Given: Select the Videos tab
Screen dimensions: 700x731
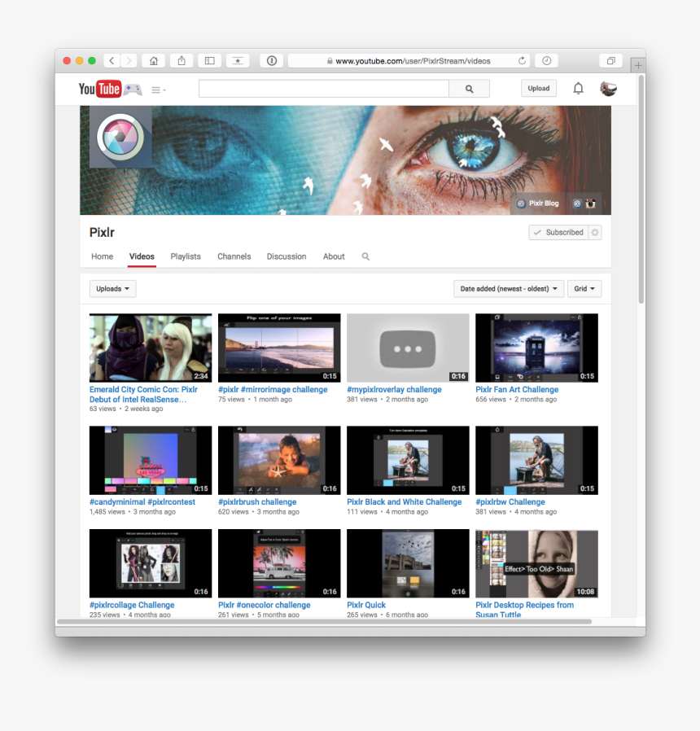Looking at the screenshot, I should click(142, 256).
